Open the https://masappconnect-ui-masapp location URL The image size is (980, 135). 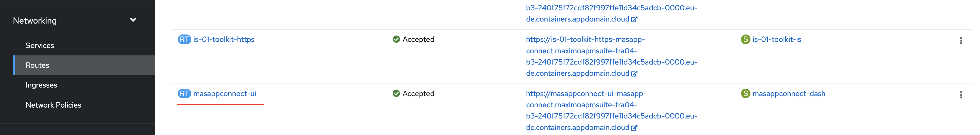(612, 111)
